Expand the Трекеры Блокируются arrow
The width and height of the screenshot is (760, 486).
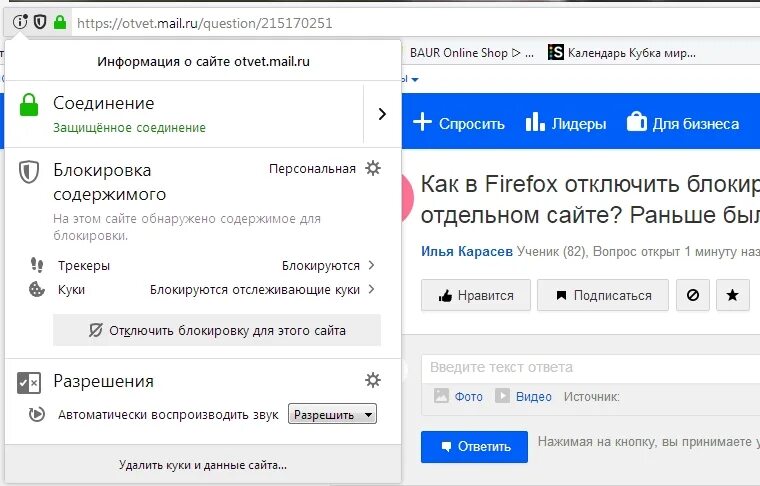pyautogui.click(x=371, y=265)
